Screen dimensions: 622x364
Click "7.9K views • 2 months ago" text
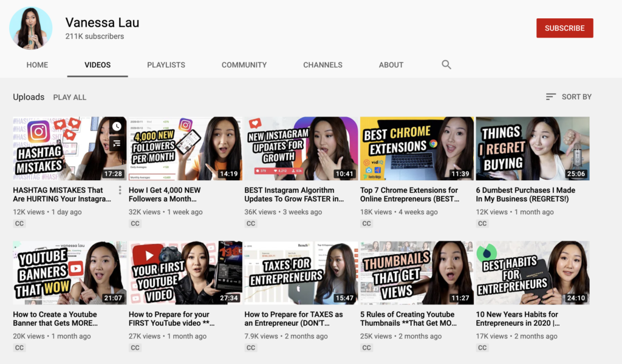pos(286,336)
